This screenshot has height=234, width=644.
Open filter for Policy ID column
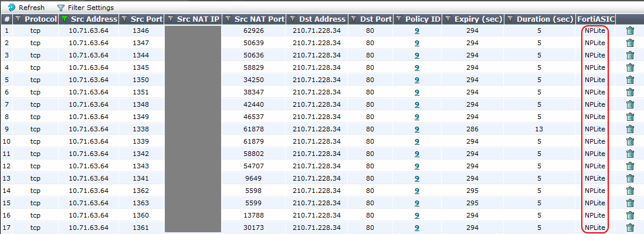pos(398,19)
